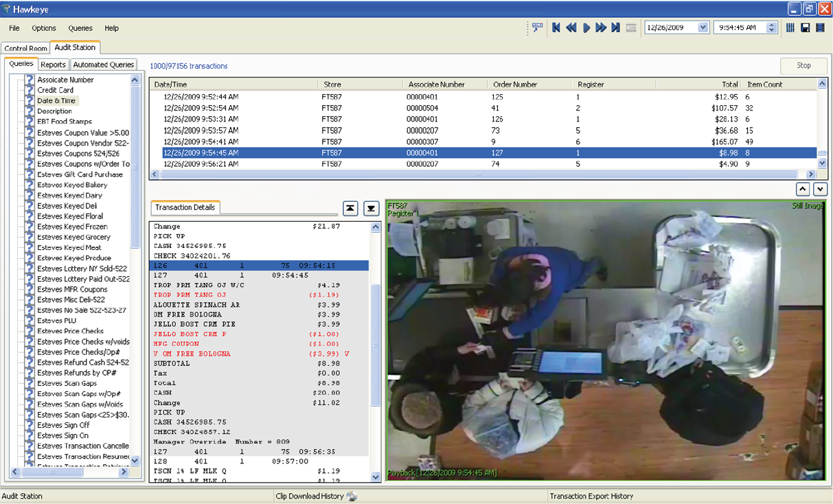
Task: Click the Clip Download History status icon
Action: coord(352,496)
